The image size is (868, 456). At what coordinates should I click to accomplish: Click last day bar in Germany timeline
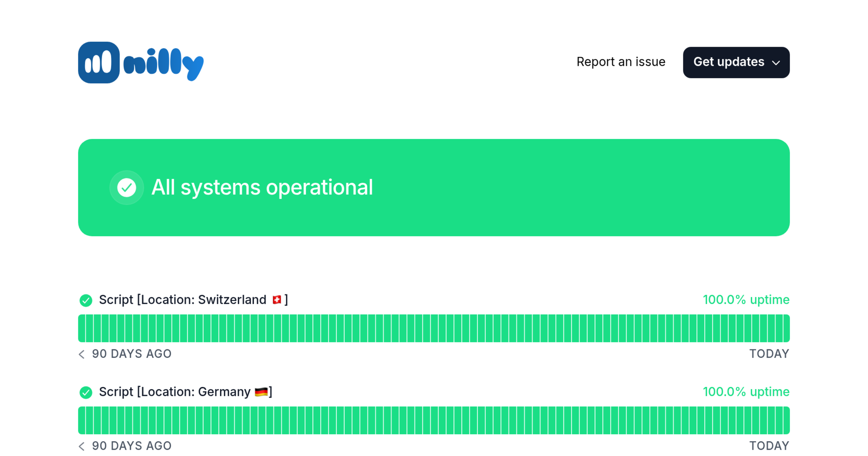click(786, 420)
